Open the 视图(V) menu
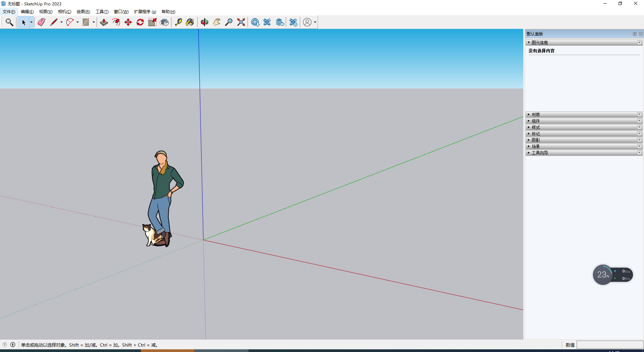The width and height of the screenshot is (644, 352). [x=46, y=12]
